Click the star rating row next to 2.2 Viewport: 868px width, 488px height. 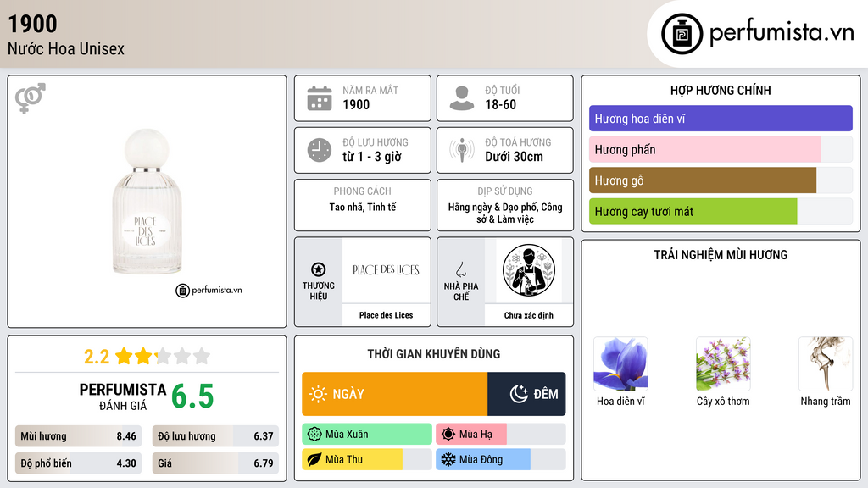pos(163,356)
